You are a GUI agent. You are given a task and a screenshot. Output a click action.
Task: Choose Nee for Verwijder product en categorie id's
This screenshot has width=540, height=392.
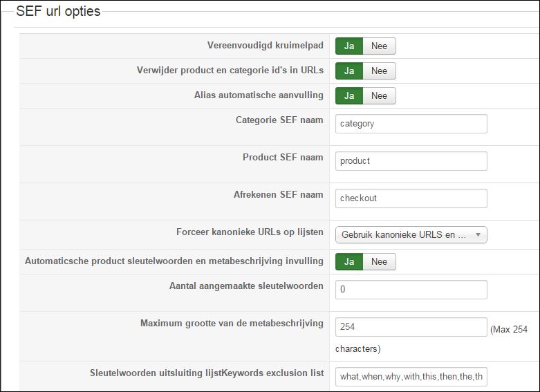tap(379, 71)
